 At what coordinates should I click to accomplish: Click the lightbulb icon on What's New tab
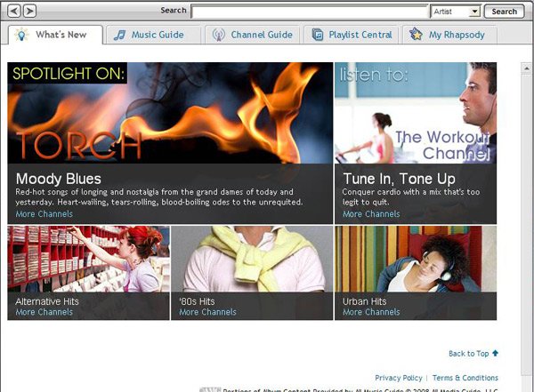pos(21,35)
